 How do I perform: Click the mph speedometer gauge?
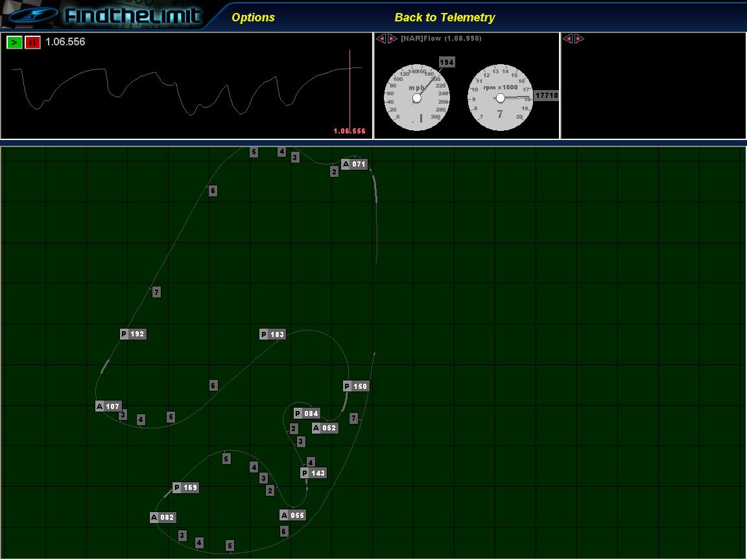[x=417, y=98]
